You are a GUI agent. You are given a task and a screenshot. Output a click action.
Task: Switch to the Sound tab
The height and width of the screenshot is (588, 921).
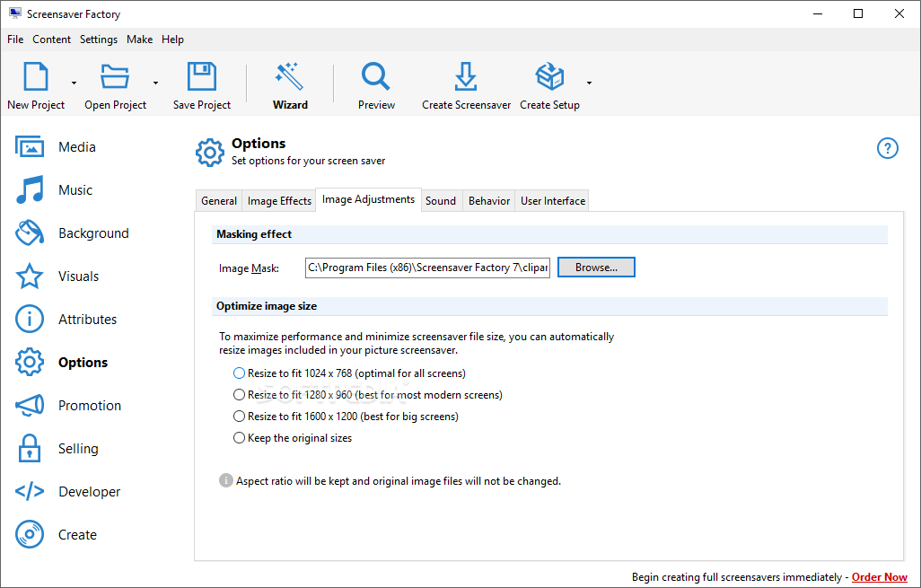441,201
